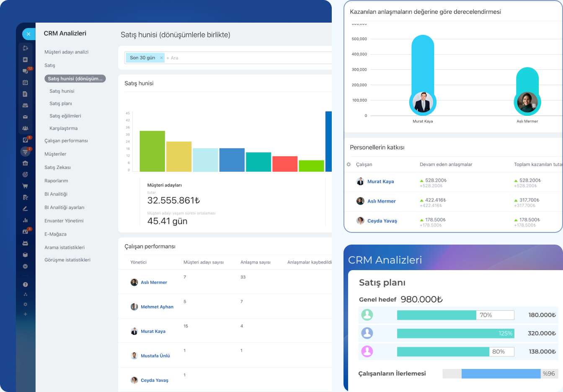Click the 80% sales plan progress bar
Image resolution: width=563 pixels, height=392 pixels.
pyautogui.click(x=455, y=352)
